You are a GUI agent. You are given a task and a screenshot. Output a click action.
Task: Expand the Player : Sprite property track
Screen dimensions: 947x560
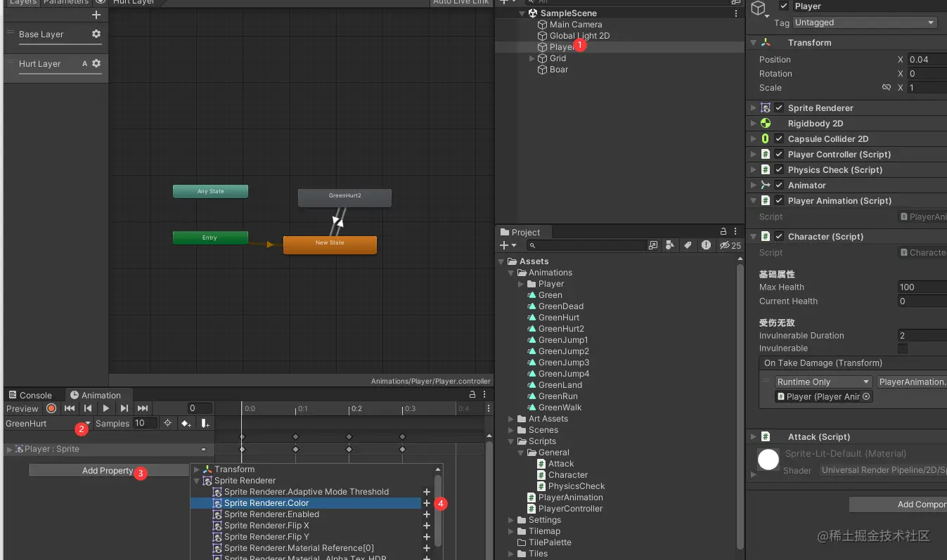[9, 449]
